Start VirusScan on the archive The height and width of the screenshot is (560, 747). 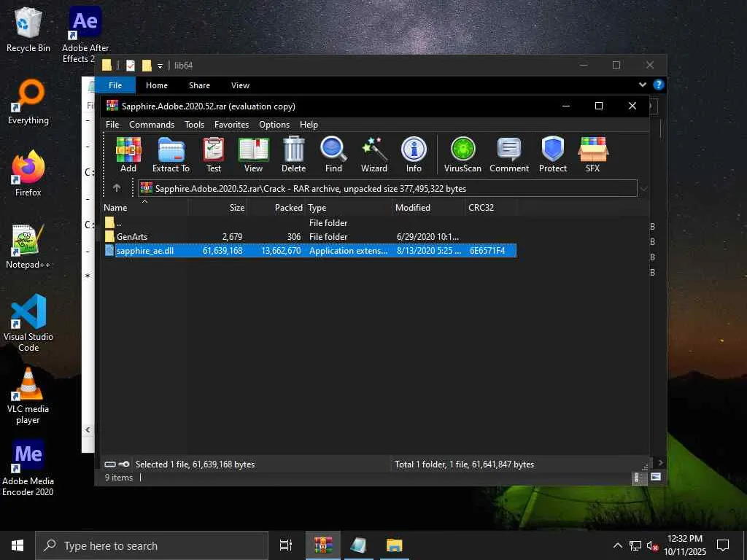pyautogui.click(x=462, y=155)
